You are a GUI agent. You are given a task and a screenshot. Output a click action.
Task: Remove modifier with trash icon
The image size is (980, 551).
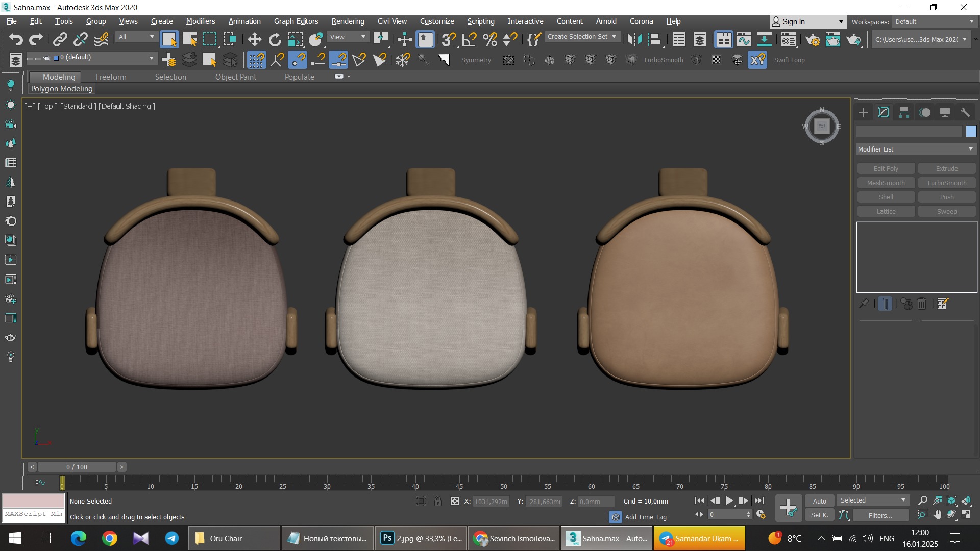coord(922,304)
